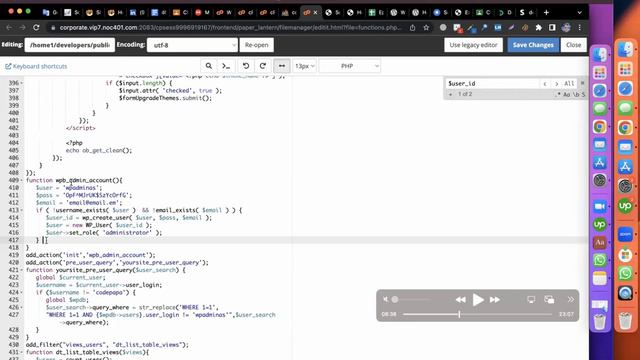This screenshot has height=360, width=640.
Task: Reload the browser page
Action: click(x=36, y=27)
